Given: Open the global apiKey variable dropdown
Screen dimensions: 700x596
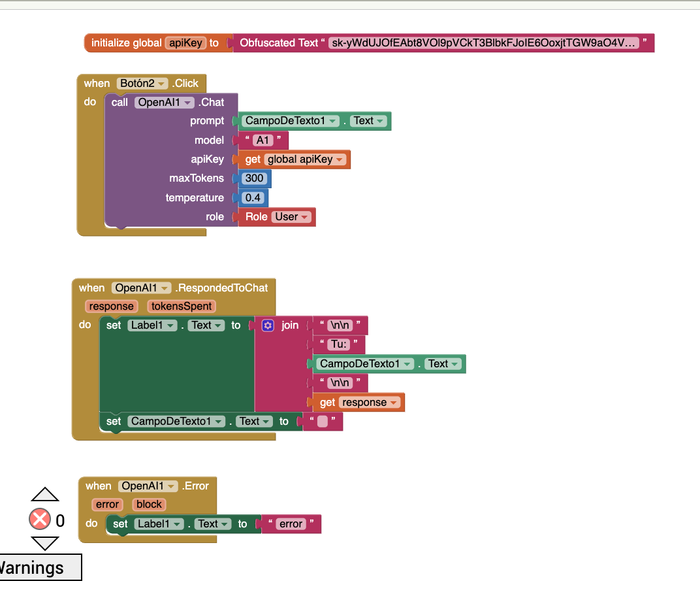Looking at the screenshot, I should (x=340, y=159).
